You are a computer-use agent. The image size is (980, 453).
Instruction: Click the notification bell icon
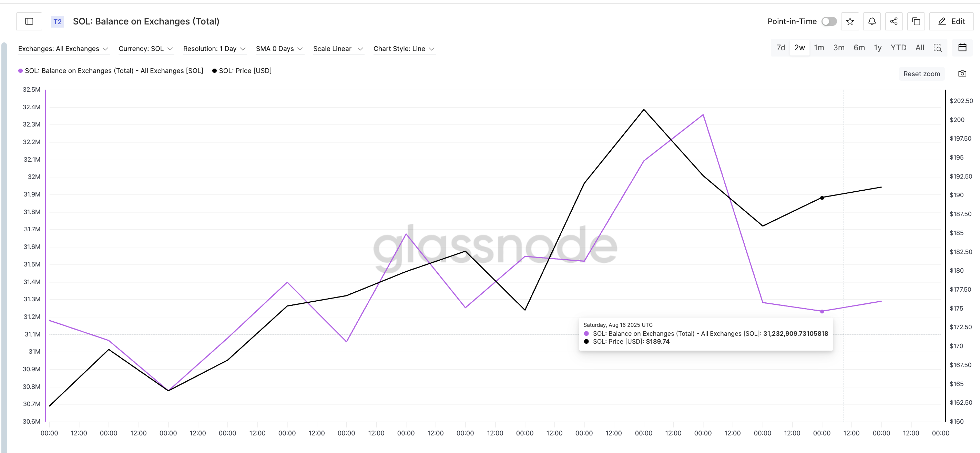[x=871, y=21]
